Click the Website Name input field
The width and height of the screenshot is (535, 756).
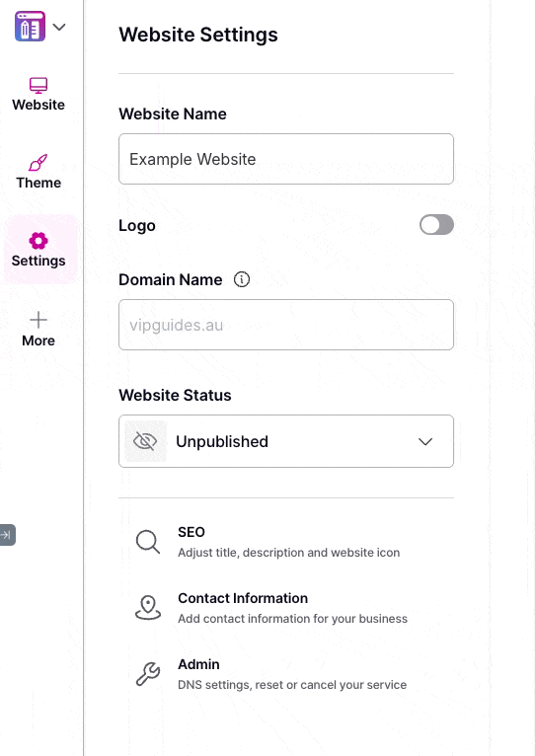pyautogui.click(x=286, y=159)
